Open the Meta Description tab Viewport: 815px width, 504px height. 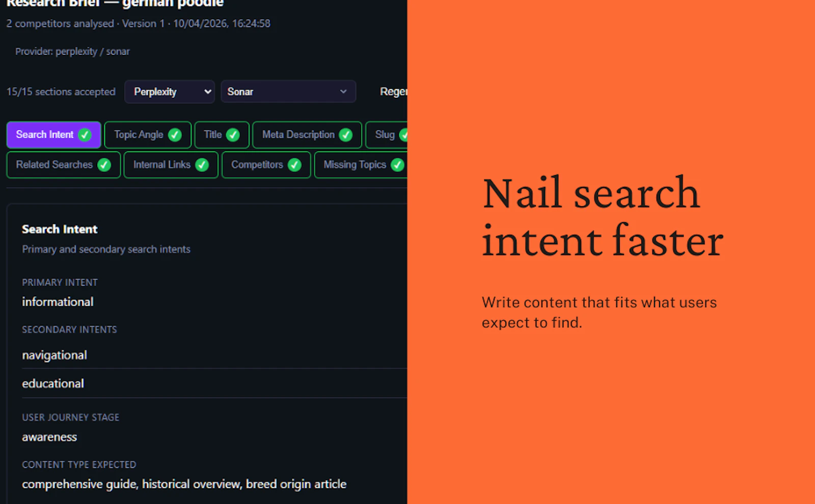pos(307,135)
